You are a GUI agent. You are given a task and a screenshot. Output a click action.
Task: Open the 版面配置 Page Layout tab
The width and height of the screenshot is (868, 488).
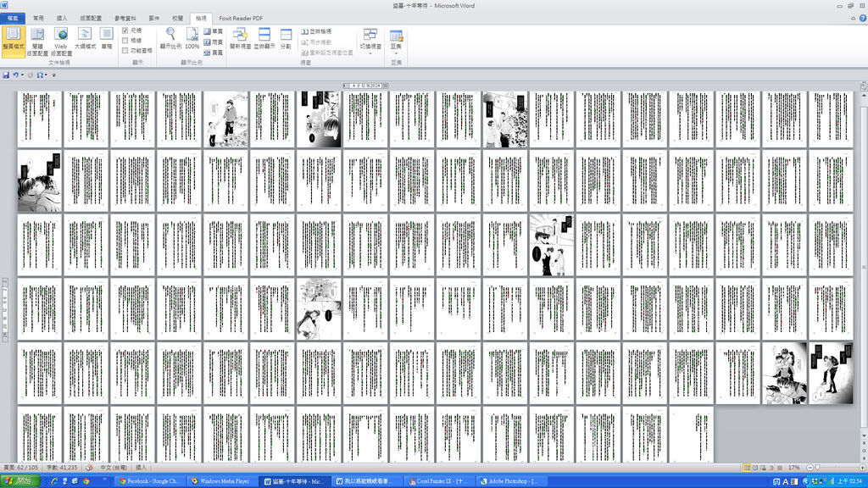[91, 19]
